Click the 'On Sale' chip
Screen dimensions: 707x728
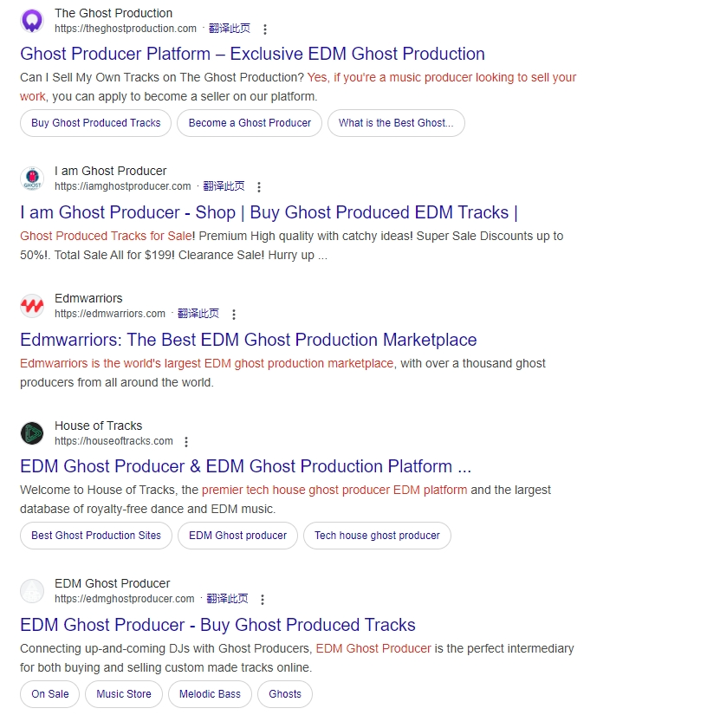(x=49, y=694)
